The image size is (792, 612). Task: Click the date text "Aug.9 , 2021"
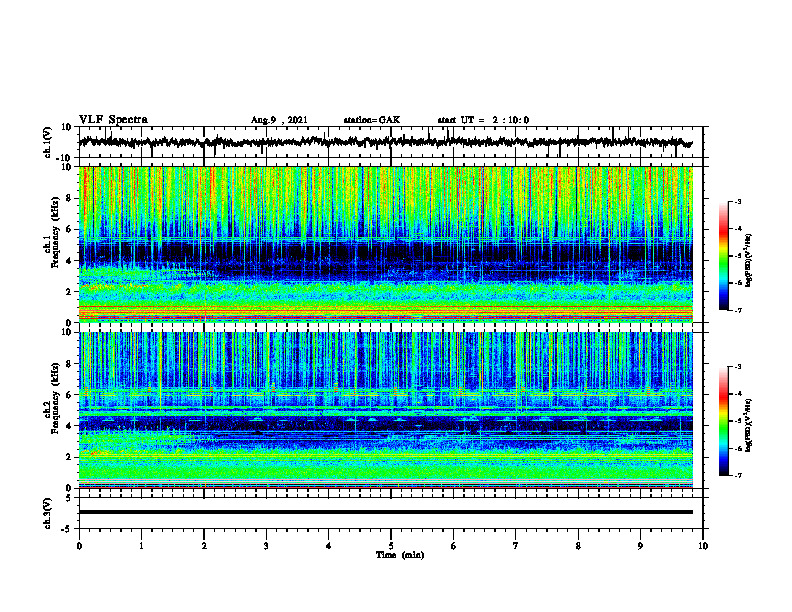(279, 120)
